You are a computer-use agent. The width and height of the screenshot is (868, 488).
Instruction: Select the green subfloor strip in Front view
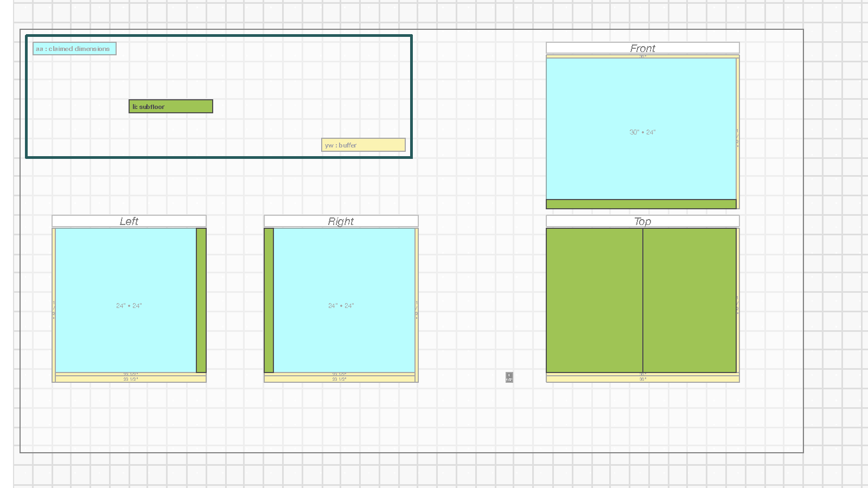coord(641,204)
